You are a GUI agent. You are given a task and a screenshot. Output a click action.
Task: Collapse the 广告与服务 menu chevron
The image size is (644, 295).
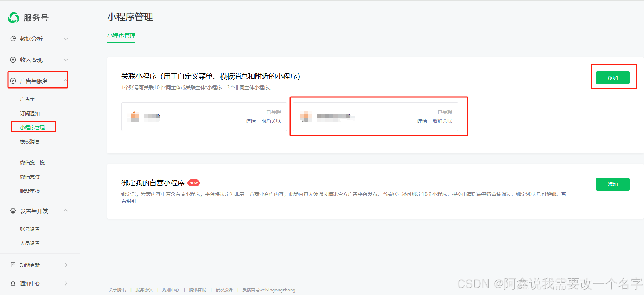66,80
